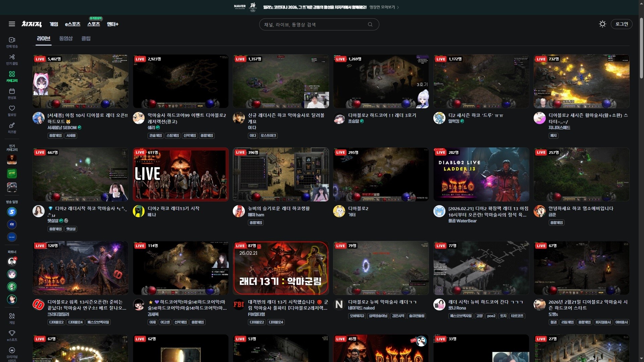Click the search magnifier icon
This screenshot has width=644, height=362.
(370, 24)
